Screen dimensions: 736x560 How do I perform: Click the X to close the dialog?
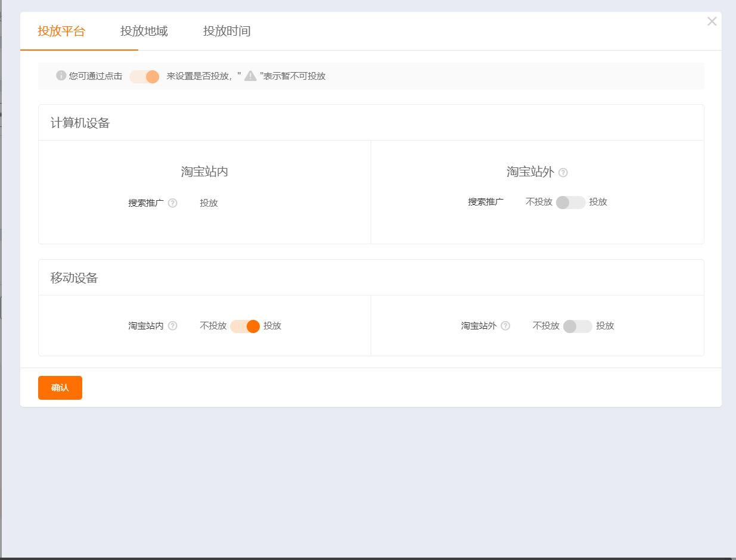pyautogui.click(x=712, y=21)
